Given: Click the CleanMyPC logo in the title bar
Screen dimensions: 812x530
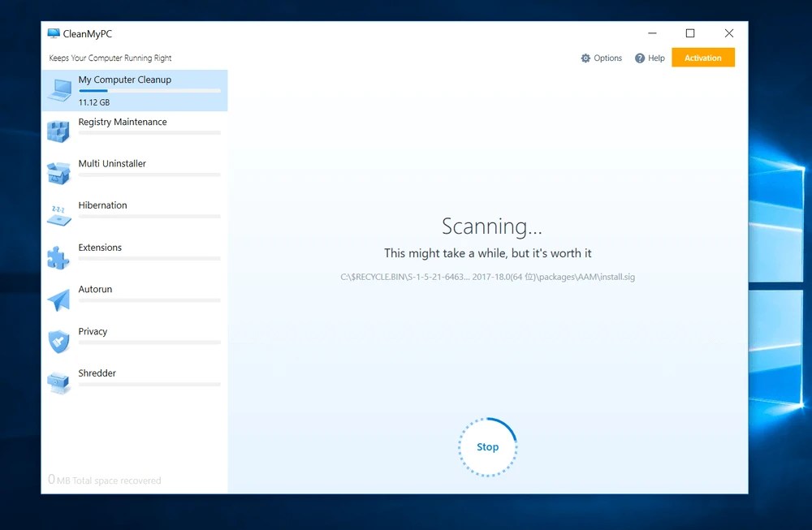Looking at the screenshot, I should [54, 33].
